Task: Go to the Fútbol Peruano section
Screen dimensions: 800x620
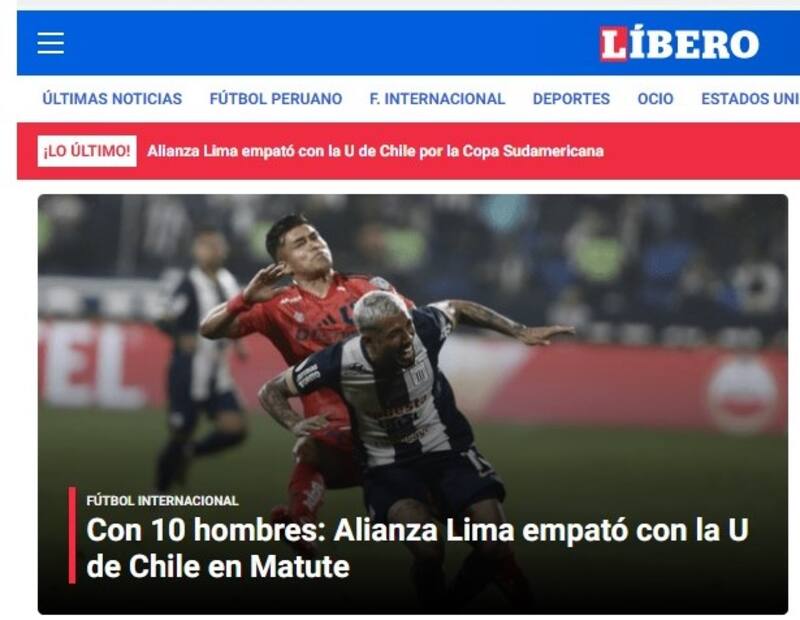Action: point(276,98)
